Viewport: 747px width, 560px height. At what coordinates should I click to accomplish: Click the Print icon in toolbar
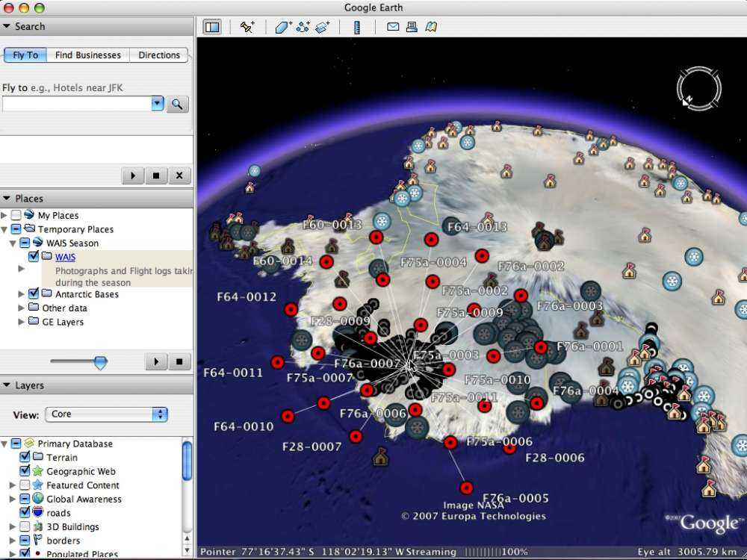tap(412, 27)
